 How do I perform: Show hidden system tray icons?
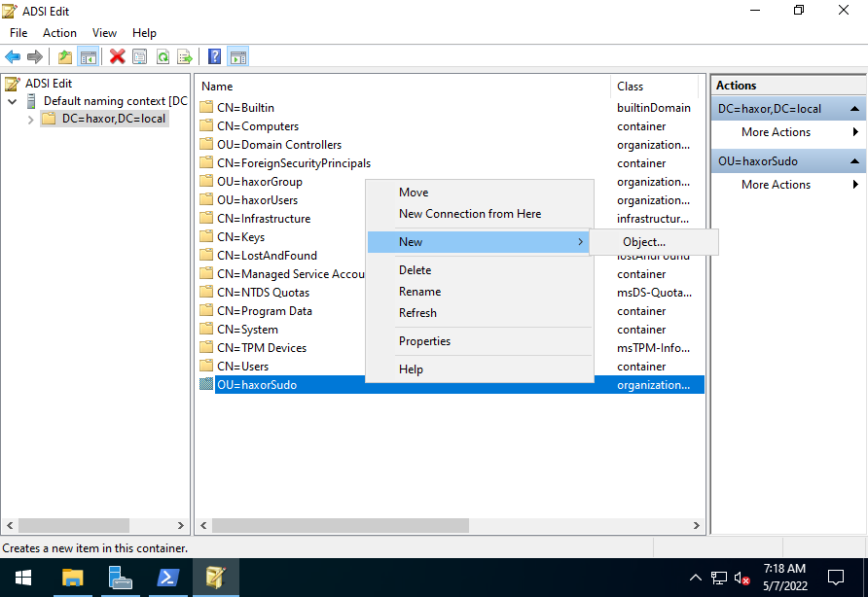tap(696, 579)
